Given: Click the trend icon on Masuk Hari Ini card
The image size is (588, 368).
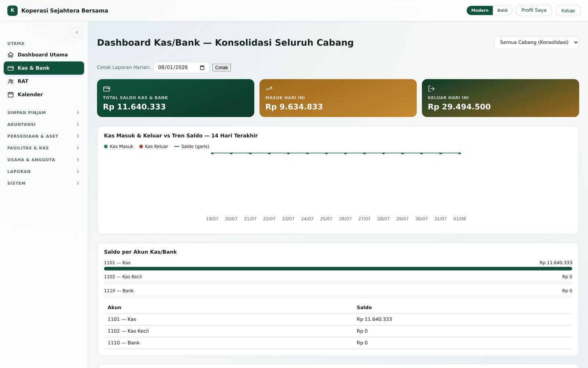Looking at the screenshot, I should 269,89.
